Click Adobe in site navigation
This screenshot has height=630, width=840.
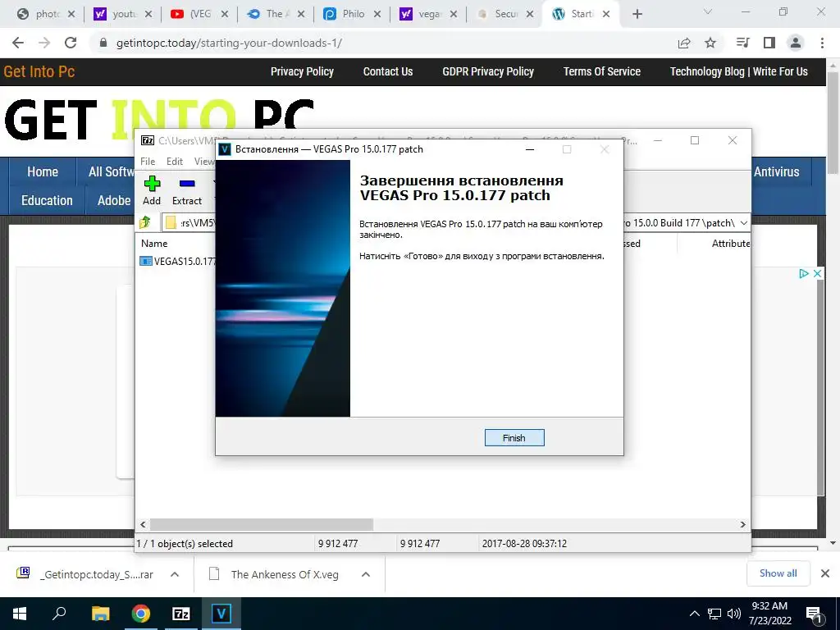pyautogui.click(x=114, y=200)
